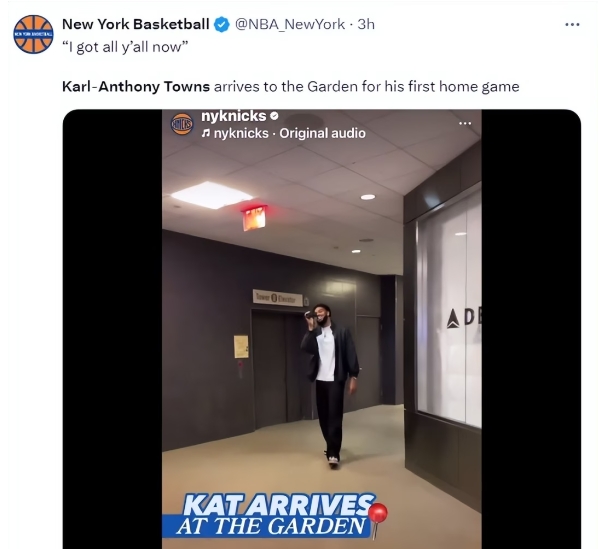Screen dimensions: 598x549
Task: Click the KAT ARRIVES AT THE GARDEN caption
Action: coord(275,515)
